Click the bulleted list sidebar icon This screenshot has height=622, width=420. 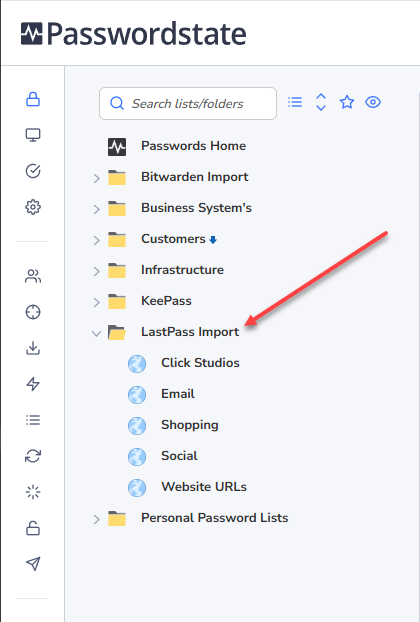point(33,420)
